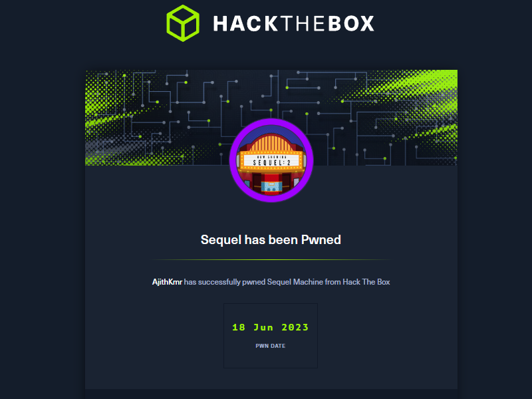Click the thin 'THE' in the header logo
Image resolution: width=532 pixels, height=399 pixels.
point(303,24)
